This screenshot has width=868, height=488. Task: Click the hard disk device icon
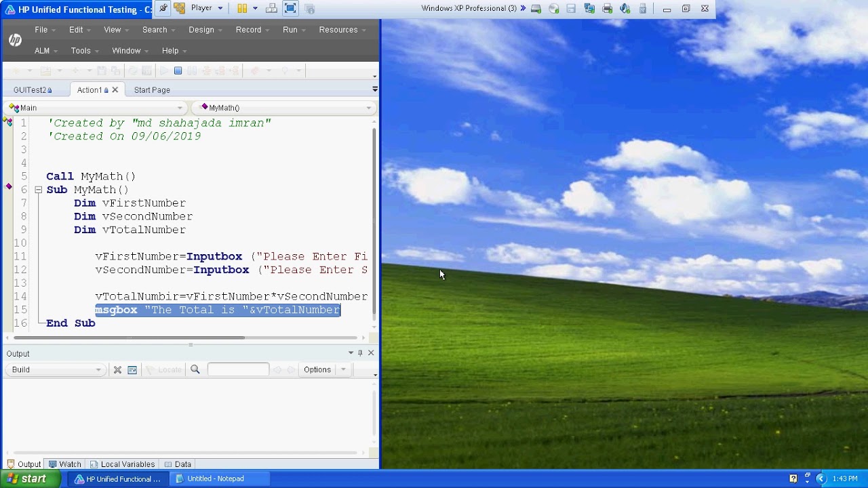pyautogui.click(x=536, y=8)
